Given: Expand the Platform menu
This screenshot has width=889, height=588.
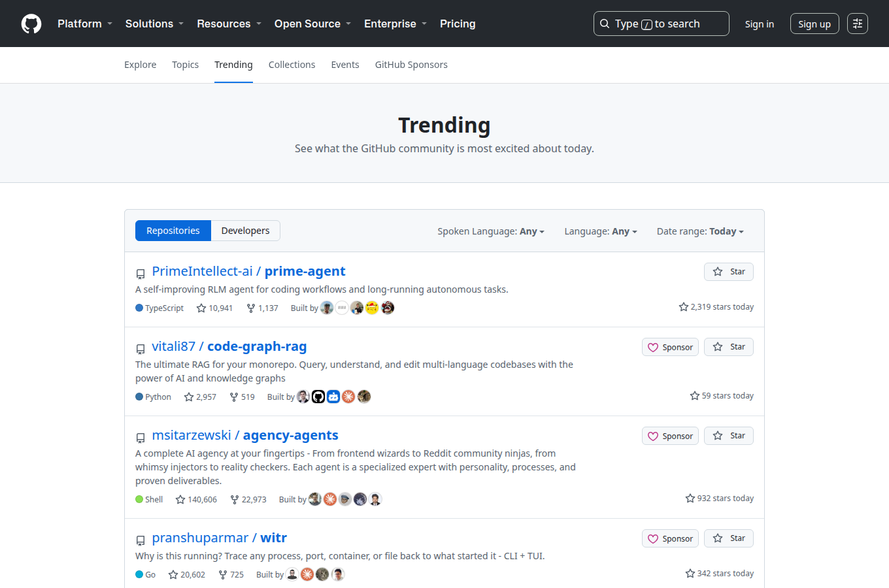Looking at the screenshot, I should pyautogui.click(x=85, y=24).
